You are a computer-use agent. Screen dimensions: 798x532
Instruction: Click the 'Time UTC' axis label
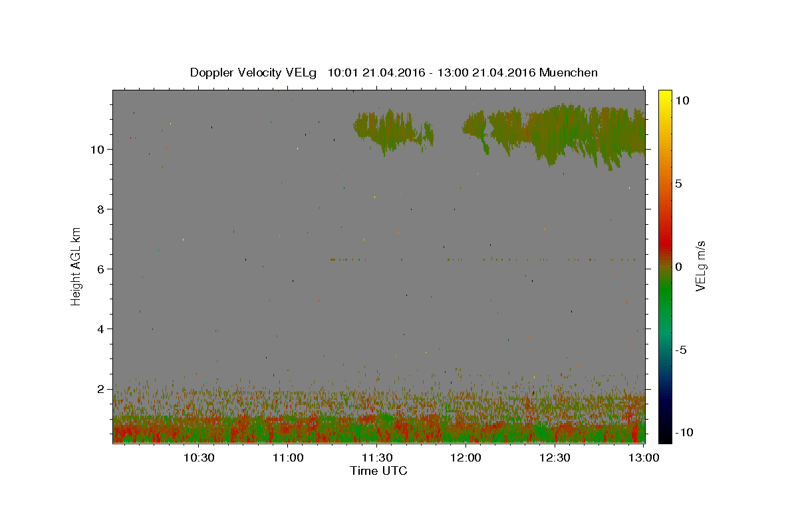(x=378, y=471)
